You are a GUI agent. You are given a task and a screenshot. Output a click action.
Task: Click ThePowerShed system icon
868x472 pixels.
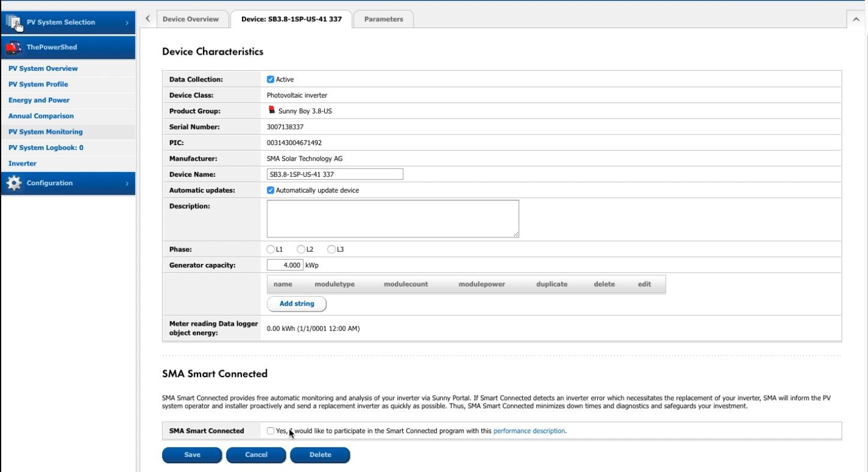click(14, 47)
